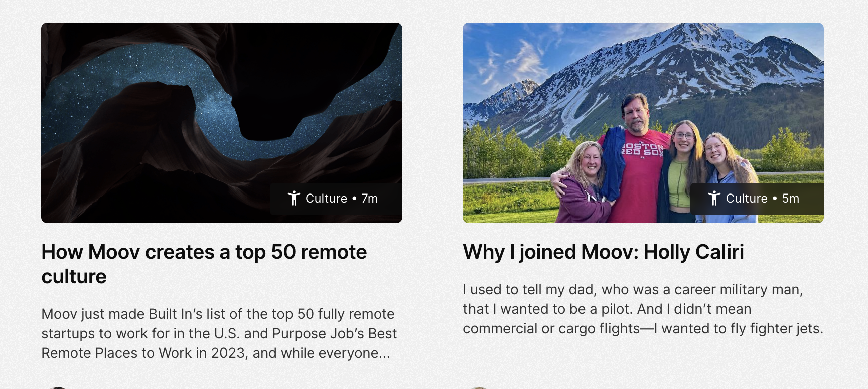Click the person icon on the 5m Culture badge
This screenshot has width=868, height=389.
[x=714, y=198]
